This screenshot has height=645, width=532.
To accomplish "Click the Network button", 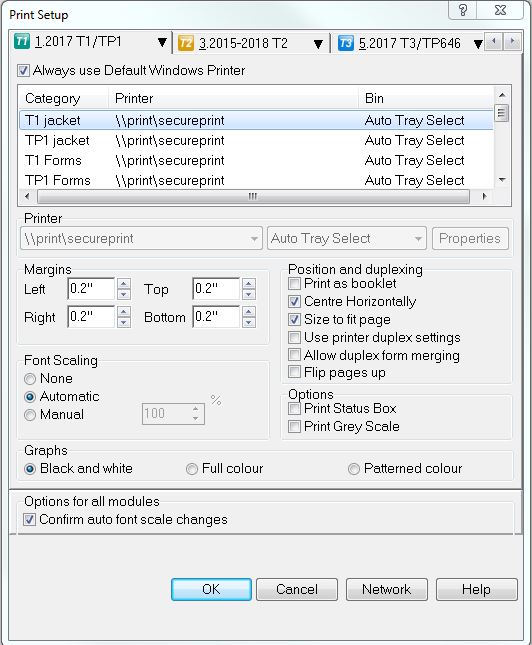I will [387, 589].
